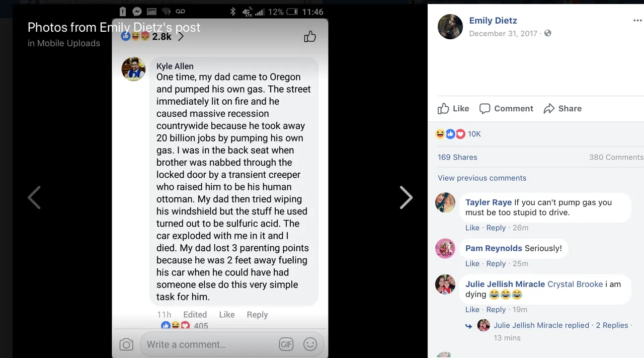Share the post
The width and height of the screenshot is (644, 358).
click(x=562, y=108)
